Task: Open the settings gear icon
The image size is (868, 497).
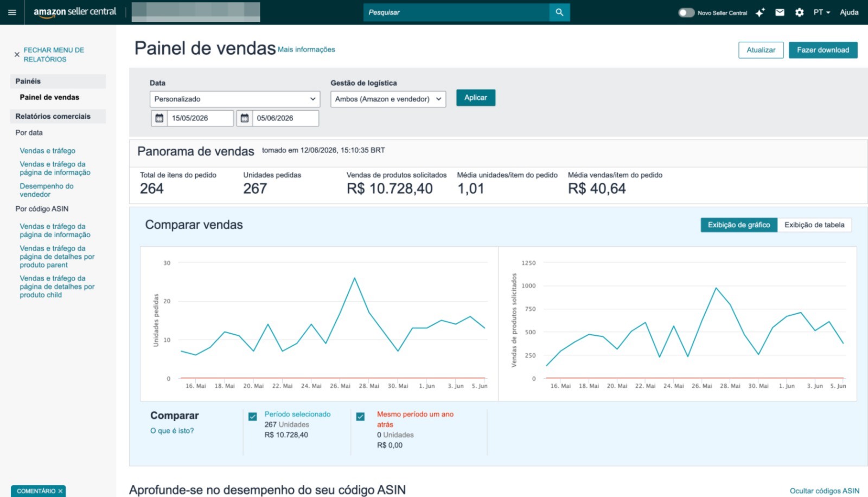Action: (799, 12)
